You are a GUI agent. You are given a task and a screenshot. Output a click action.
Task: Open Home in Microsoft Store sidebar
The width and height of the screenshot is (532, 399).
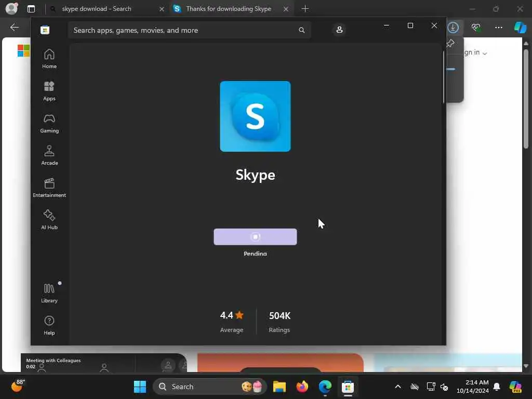tap(49, 59)
